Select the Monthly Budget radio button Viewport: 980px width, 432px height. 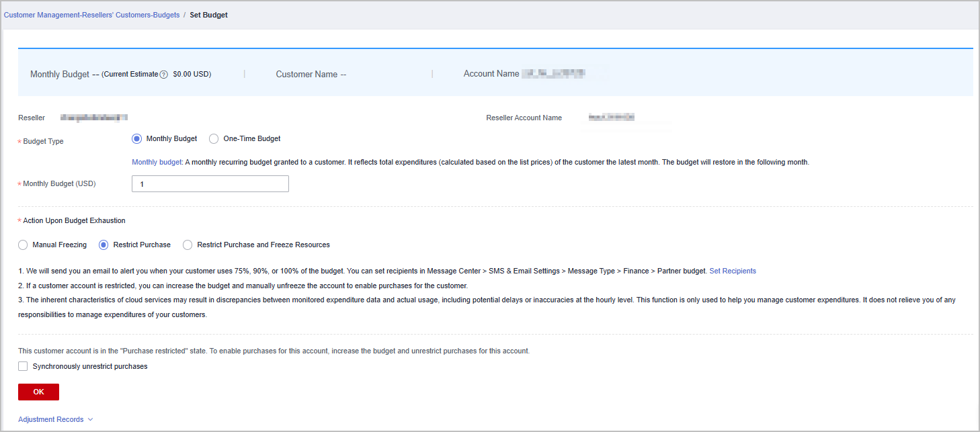pyautogui.click(x=137, y=139)
